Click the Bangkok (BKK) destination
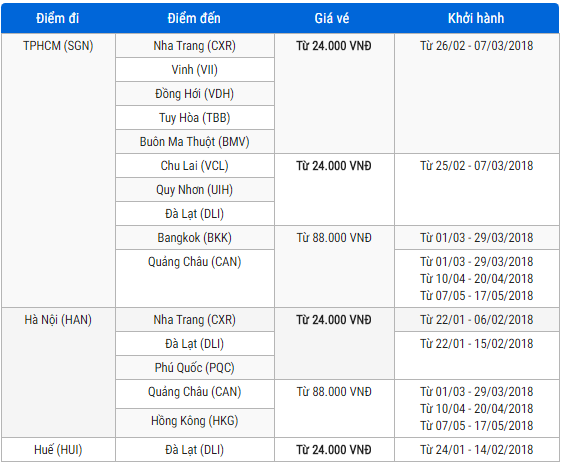 [x=195, y=238]
